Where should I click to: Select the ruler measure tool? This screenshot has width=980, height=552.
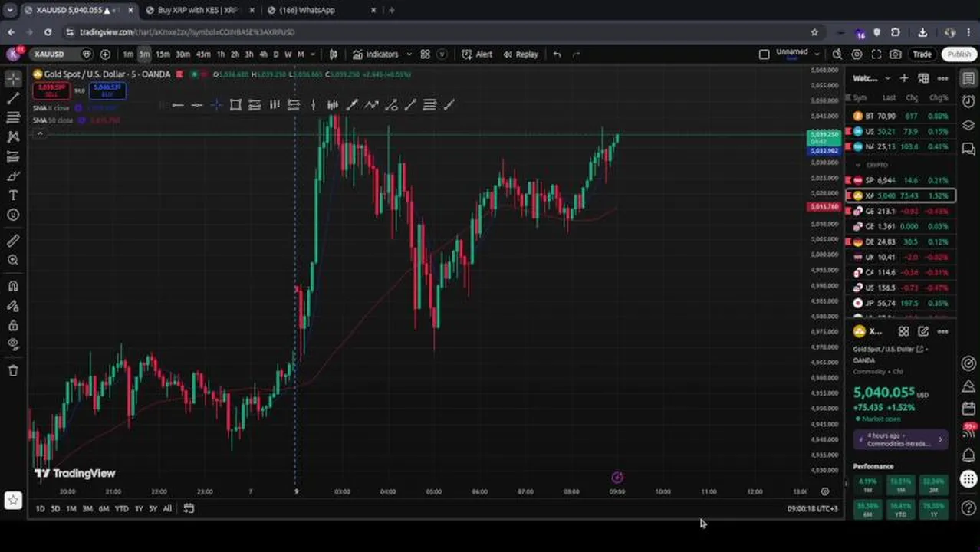point(13,241)
